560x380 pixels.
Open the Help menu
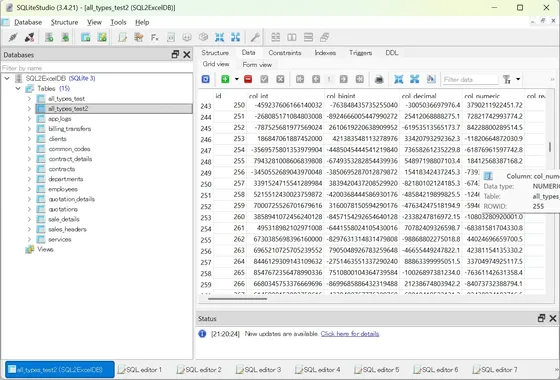(x=142, y=22)
